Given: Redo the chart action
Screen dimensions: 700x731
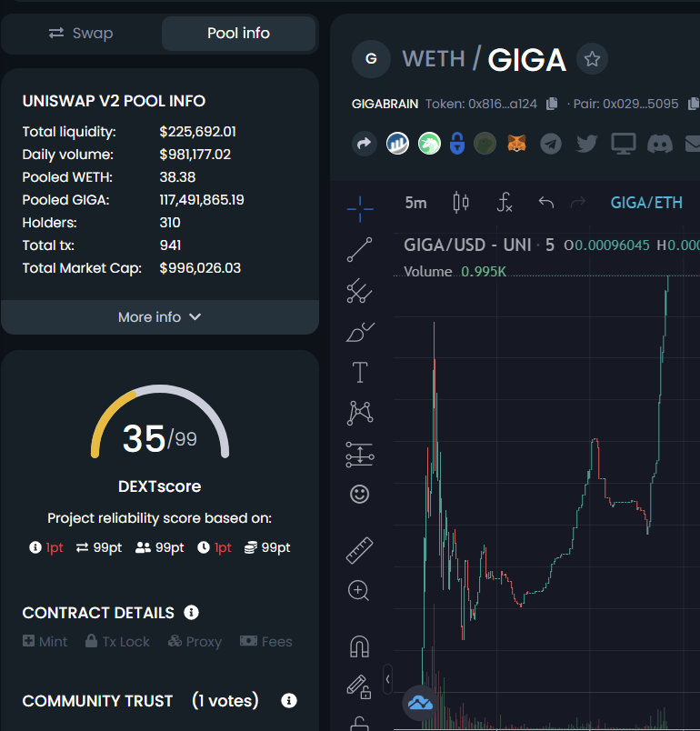Looking at the screenshot, I should pyautogui.click(x=578, y=203).
